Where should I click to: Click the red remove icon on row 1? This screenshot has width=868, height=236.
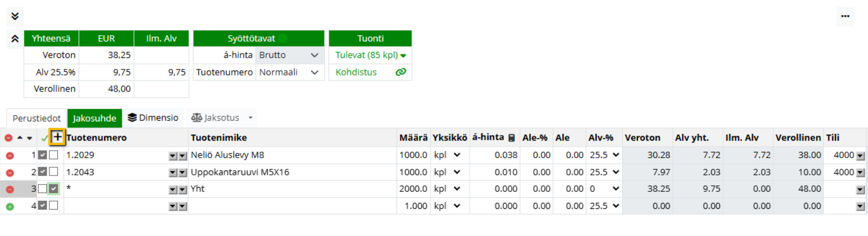tap(9, 155)
